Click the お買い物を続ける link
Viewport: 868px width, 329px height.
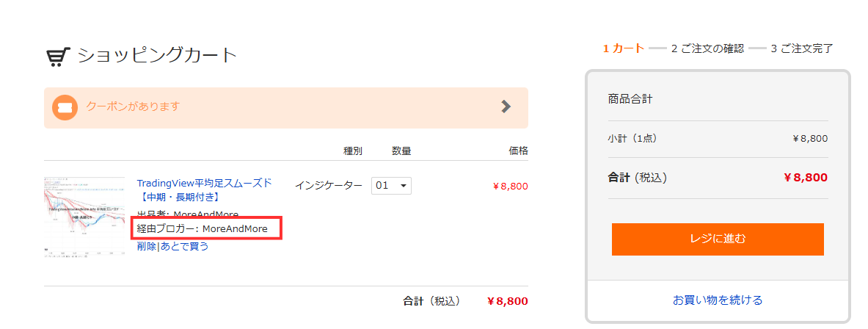[x=718, y=300]
